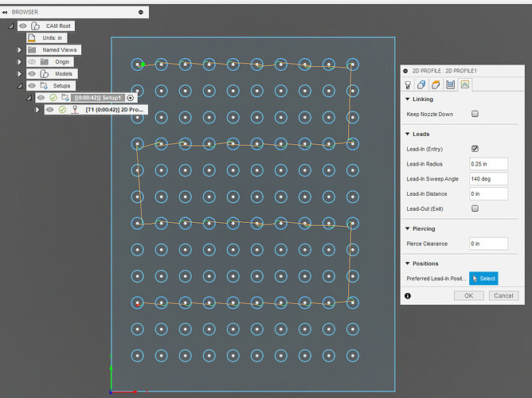This screenshot has width=532, height=398.
Task: Toggle visibility of Setup1
Action: tap(41, 98)
